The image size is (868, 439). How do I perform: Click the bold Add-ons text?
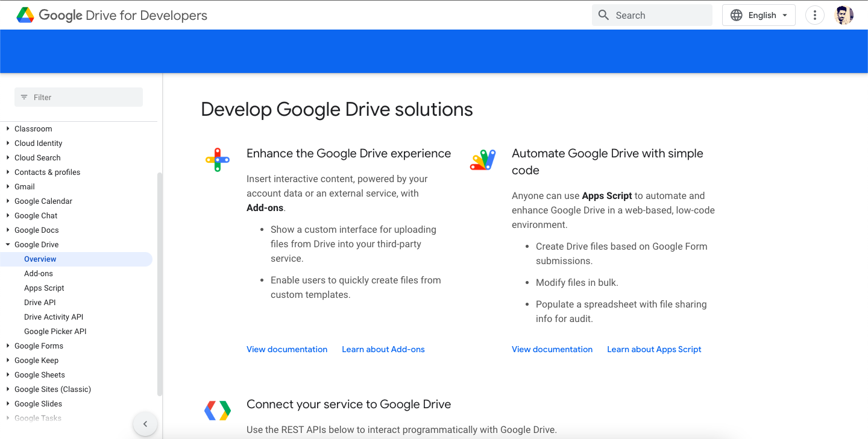click(x=265, y=207)
